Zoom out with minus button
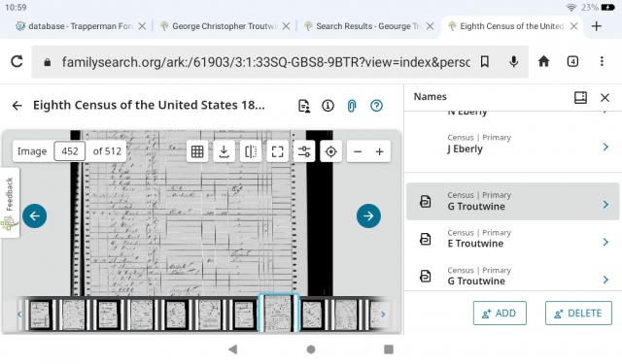 pos(358,151)
